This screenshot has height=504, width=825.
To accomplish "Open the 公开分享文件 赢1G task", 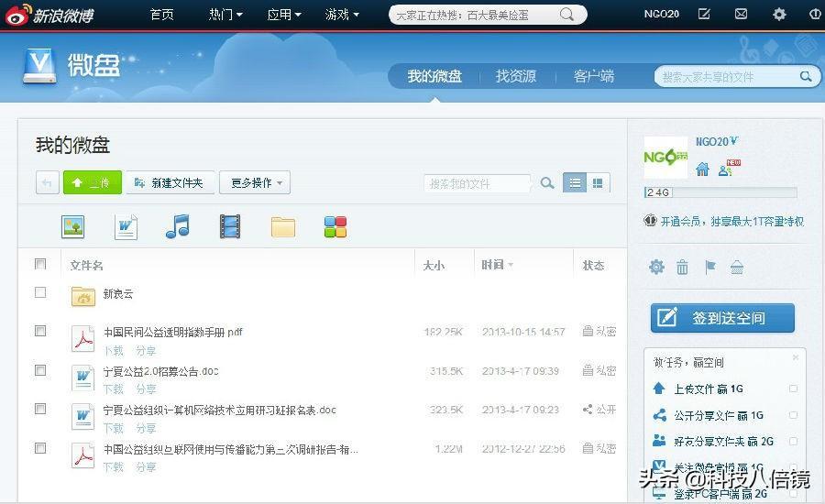I will [x=718, y=416].
